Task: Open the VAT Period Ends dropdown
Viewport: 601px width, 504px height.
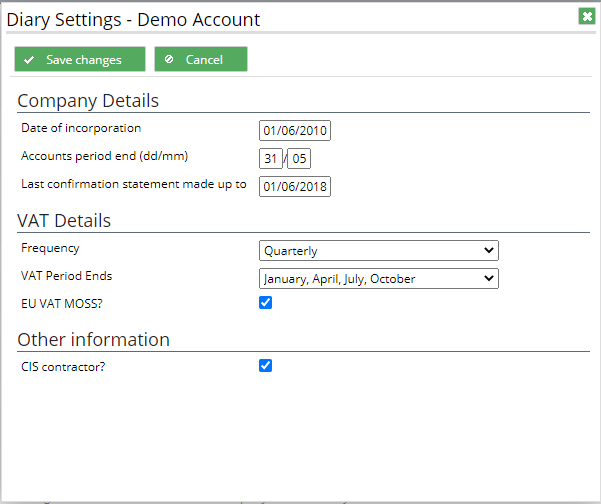Action: pyautogui.click(x=379, y=279)
